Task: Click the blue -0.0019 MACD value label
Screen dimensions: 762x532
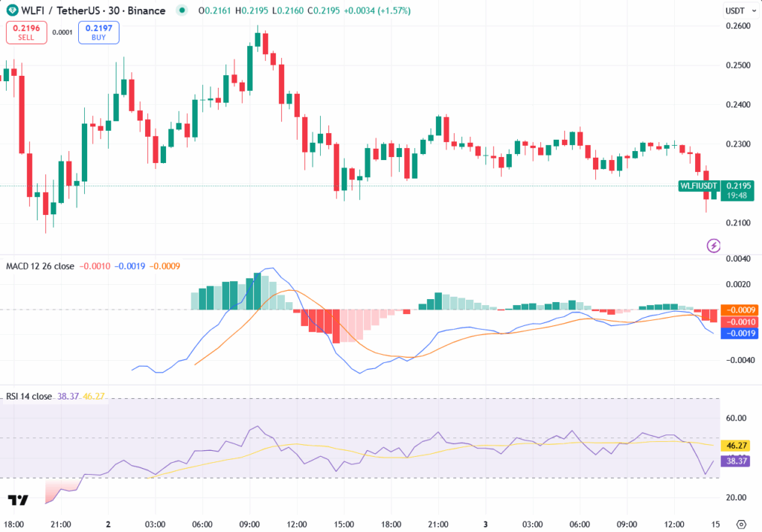Action: 738,333
